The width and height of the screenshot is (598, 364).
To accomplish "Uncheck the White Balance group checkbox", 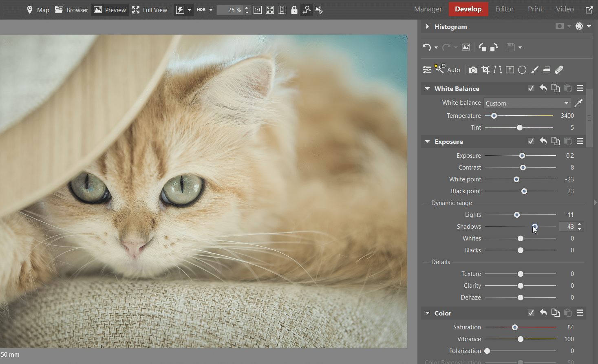I will point(531,88).
